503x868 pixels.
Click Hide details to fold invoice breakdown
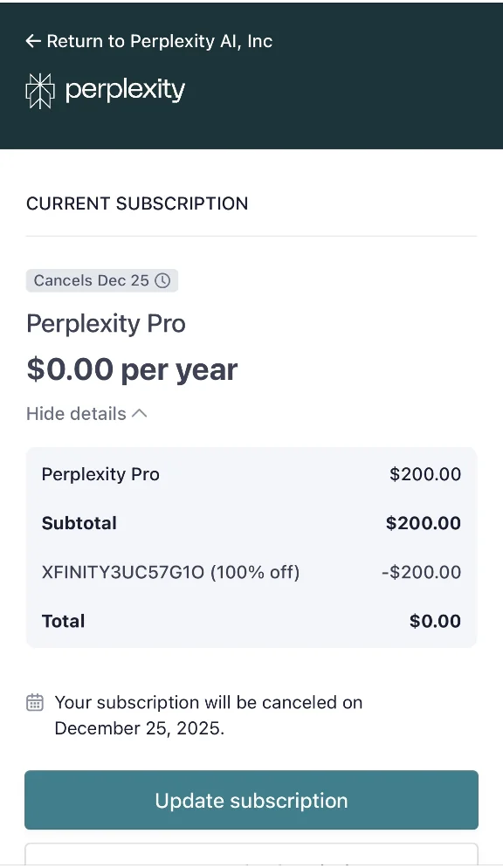tap(77, 413)
